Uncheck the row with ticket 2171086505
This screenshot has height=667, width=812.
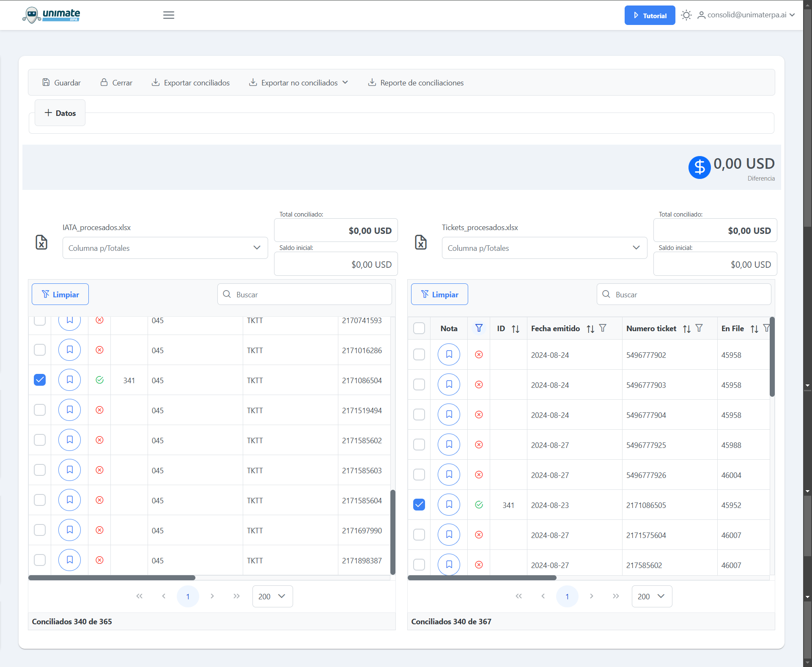[419, 505]
